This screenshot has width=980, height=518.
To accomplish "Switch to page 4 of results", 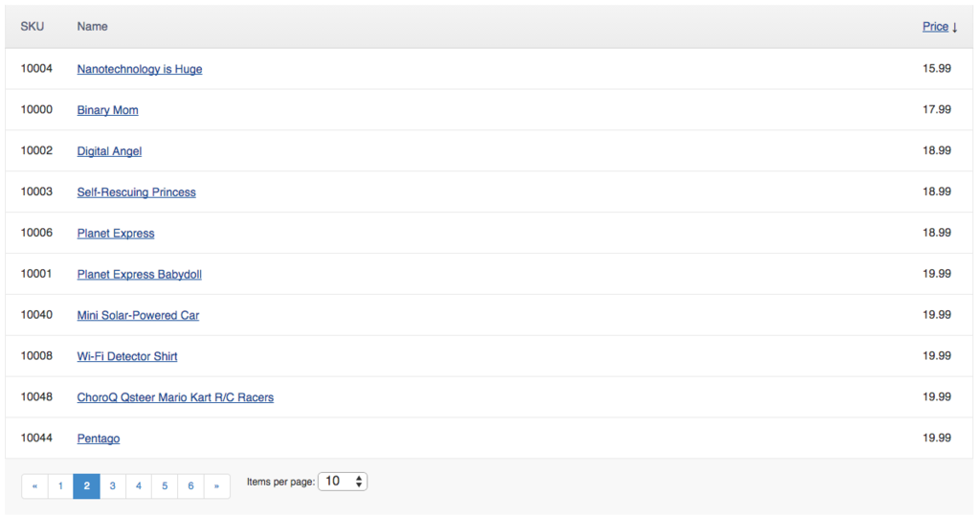I will pos(139,486).
